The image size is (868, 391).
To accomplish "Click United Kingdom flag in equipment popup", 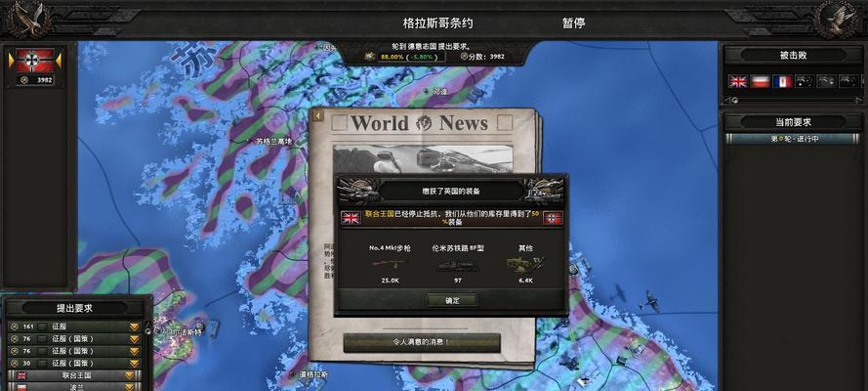I will point(351,218).
